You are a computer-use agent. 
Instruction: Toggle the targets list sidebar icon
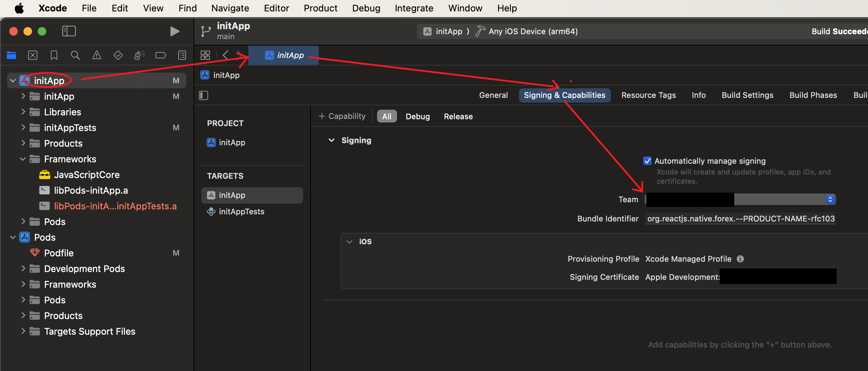pyautogui.click(x=203, y=95)
